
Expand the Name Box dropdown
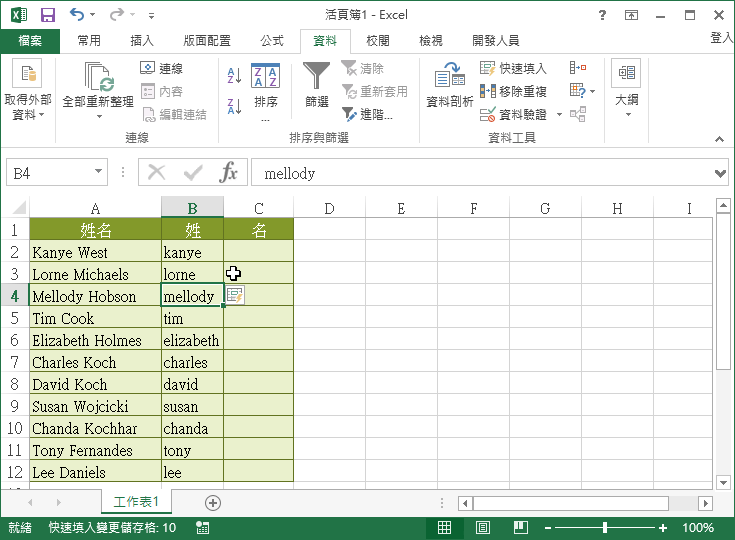click(x=98, y=171)
